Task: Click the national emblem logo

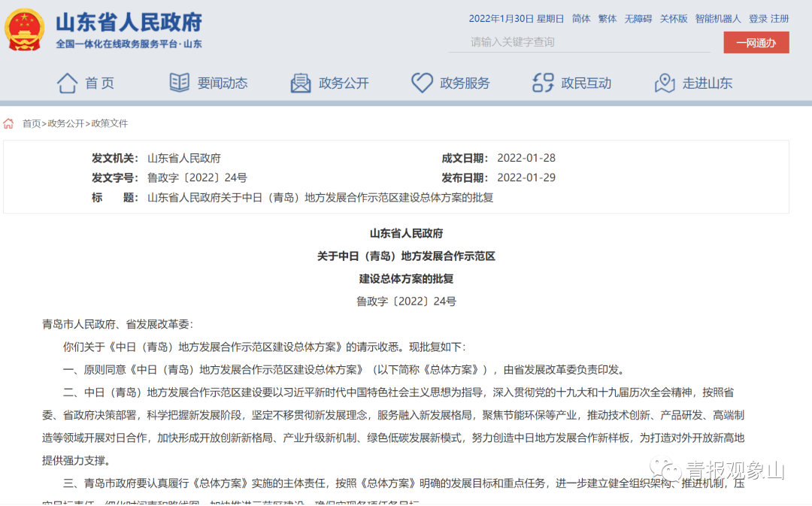Action: click(24, 30)
